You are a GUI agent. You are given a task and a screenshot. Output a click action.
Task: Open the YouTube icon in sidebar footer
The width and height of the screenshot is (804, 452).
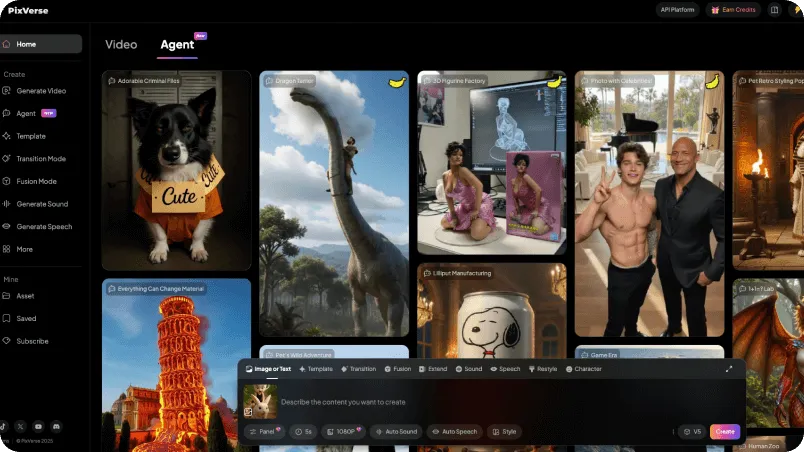38,426
